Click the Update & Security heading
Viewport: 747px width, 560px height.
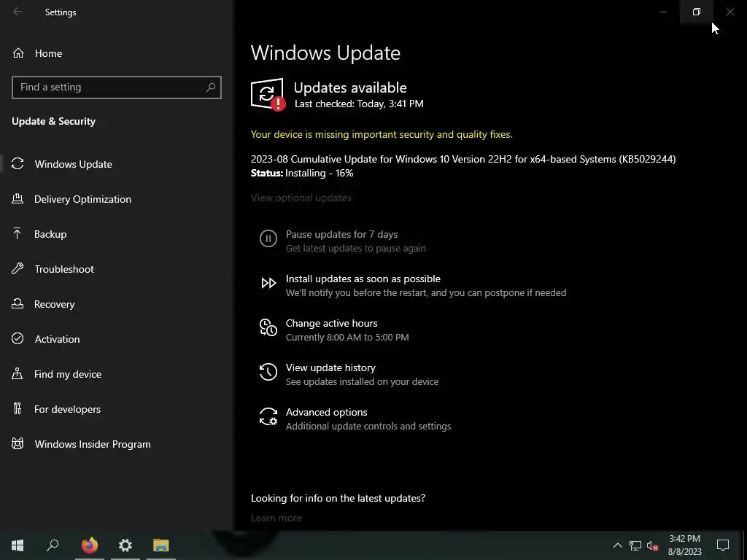[53, 121]
